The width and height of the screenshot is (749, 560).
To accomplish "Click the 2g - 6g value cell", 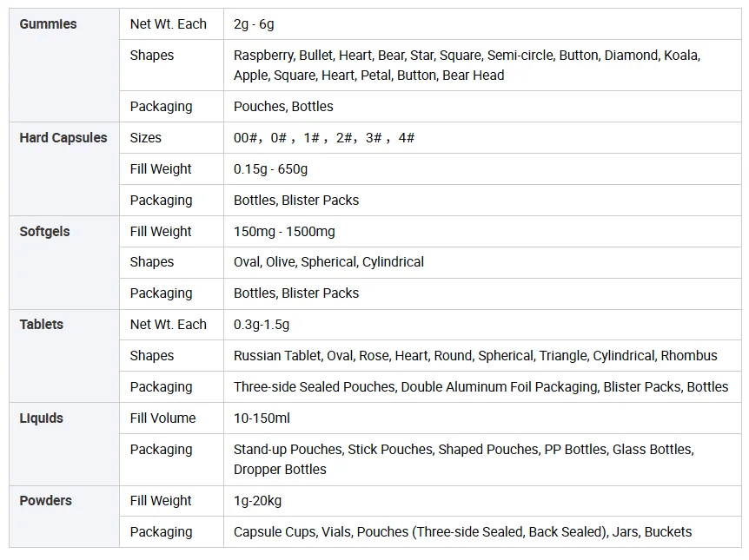I will point(482,23).
